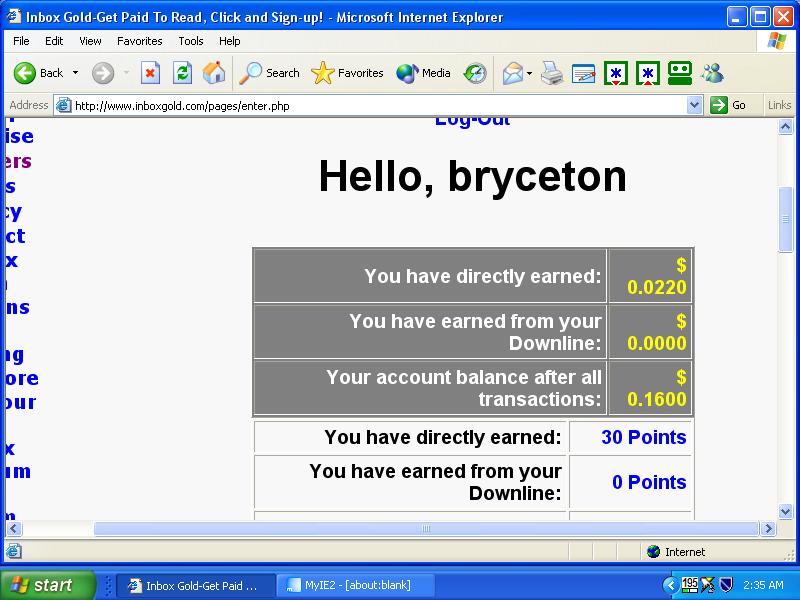
Task: Click the Print icon
Action: pos(549,73)
